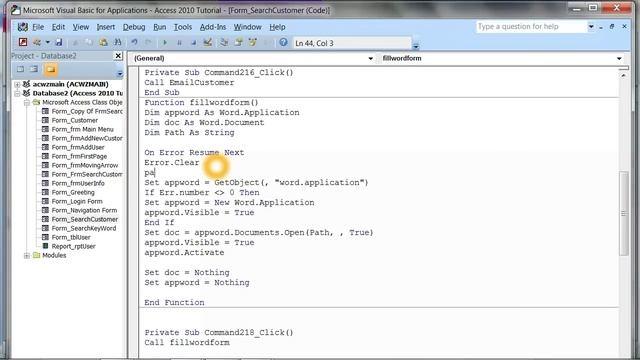Open the Add-Ins menu
640x360 pixels.
pos(213,27)
